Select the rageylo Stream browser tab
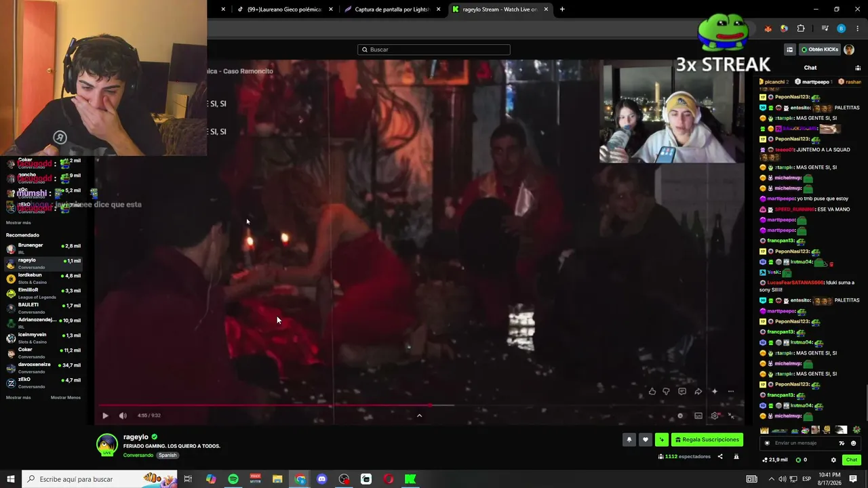Image resolution: width=868 pixels, height=488 pixels. click(500, 9)
